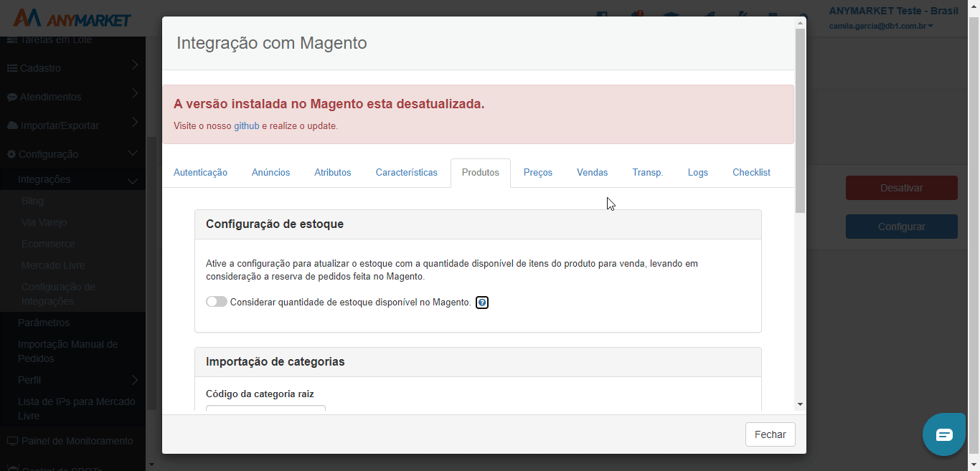This screenshot has width=980, height=471.
Task: Open Configuração de Integrações sidebar item
Action: click(x=58, y=294)
